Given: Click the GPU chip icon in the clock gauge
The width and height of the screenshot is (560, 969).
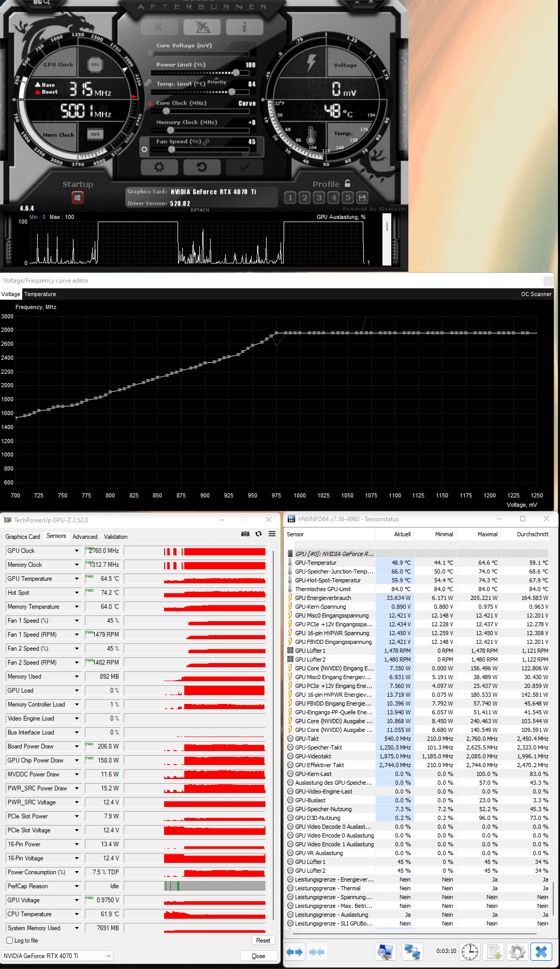Looking at the screenshot, I should (95, 65).
